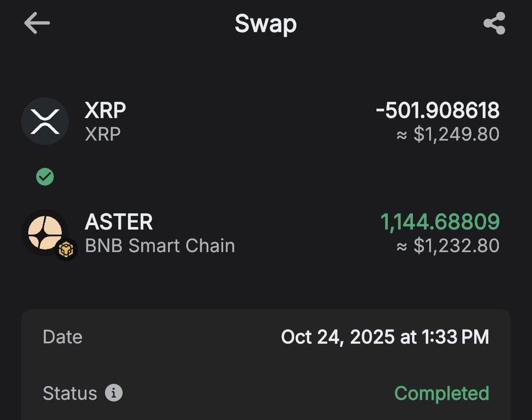Click the green checkmark between tokens
Image resolution: width=532 pixels, height=420 pixels.
pyautogui.click(x=45, y=177)
